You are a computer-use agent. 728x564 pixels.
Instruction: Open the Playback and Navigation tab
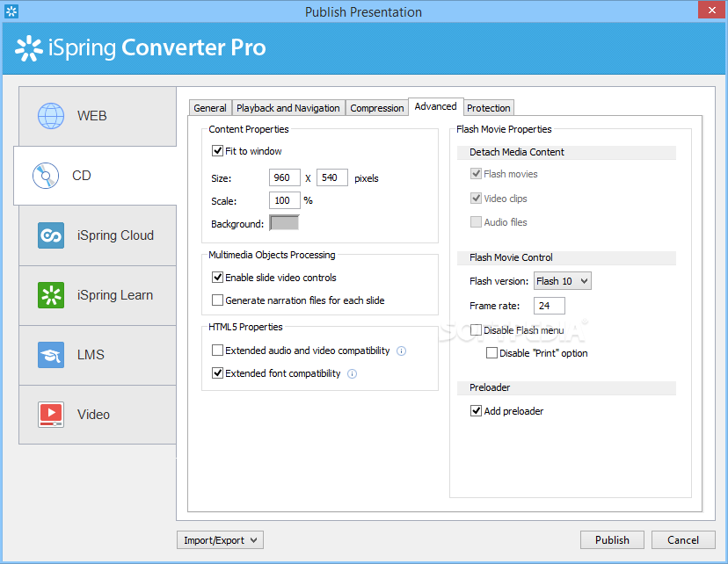coord(288,108)
